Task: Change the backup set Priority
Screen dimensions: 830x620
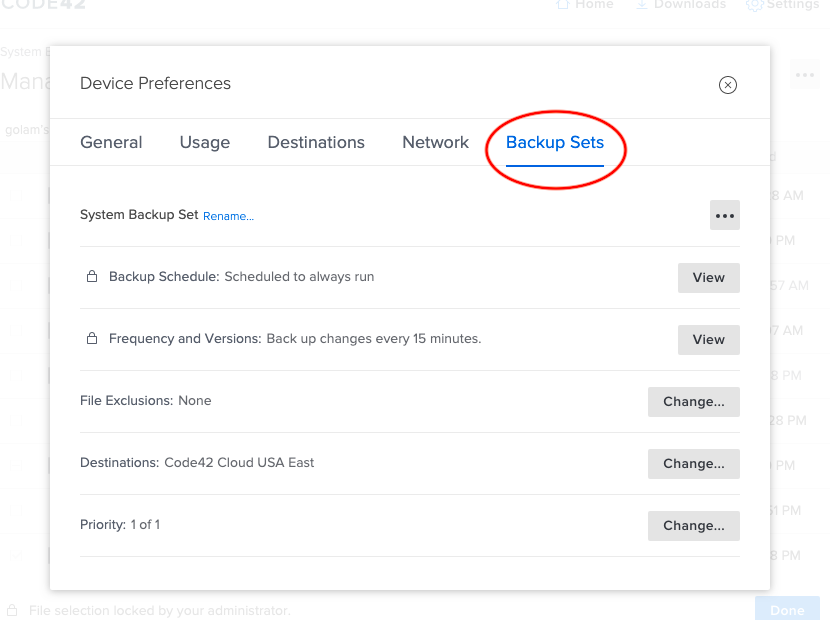Action: [x=694, y=525]
